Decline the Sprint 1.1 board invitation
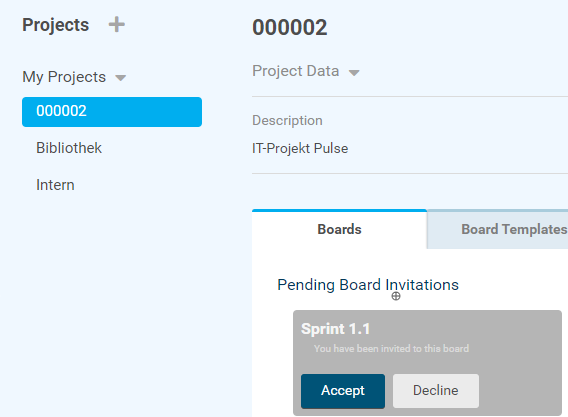 click(436, 391)
